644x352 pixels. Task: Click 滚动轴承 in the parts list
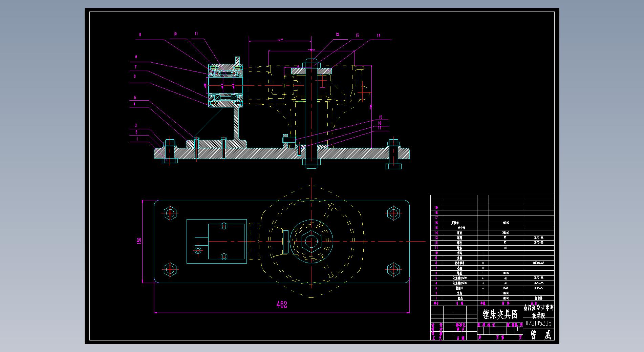coord(459,263)
